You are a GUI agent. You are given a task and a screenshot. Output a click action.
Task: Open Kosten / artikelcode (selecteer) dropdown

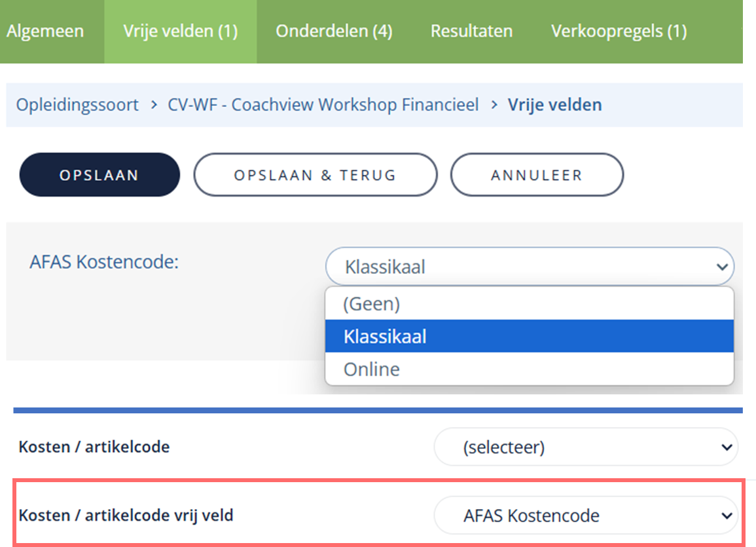pyautogui.click(x=586, y=447)
